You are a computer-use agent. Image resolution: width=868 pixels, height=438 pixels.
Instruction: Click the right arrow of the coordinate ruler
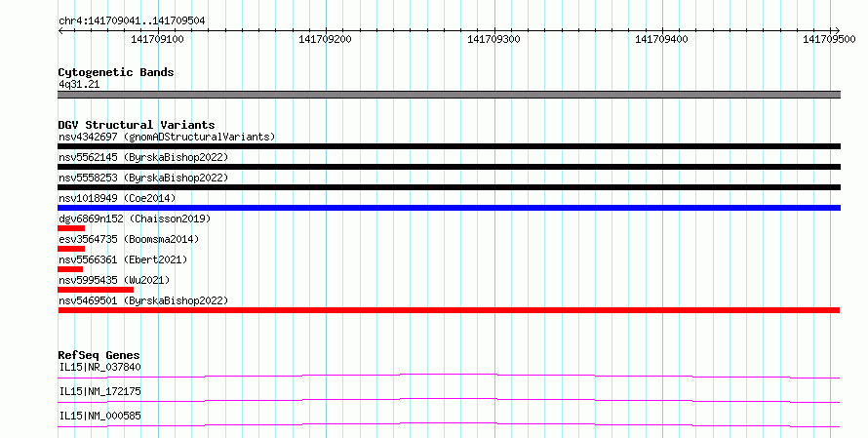point(837,31)
